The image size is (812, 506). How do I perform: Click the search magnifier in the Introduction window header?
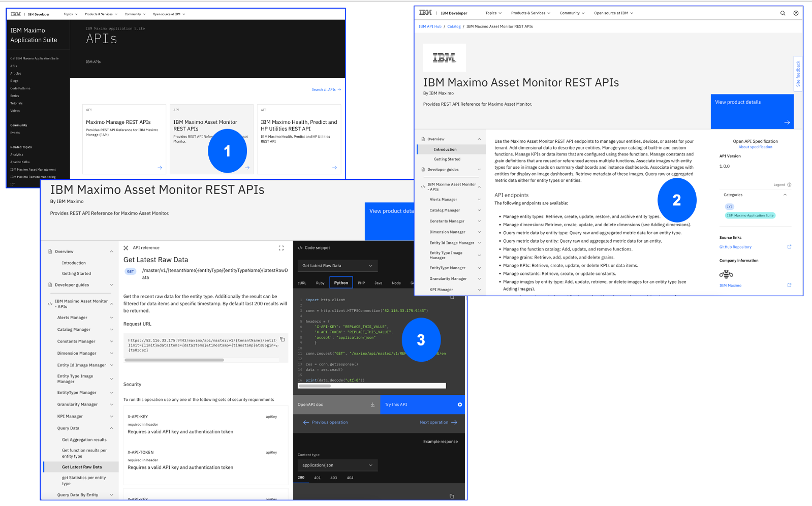click(783, 13)
